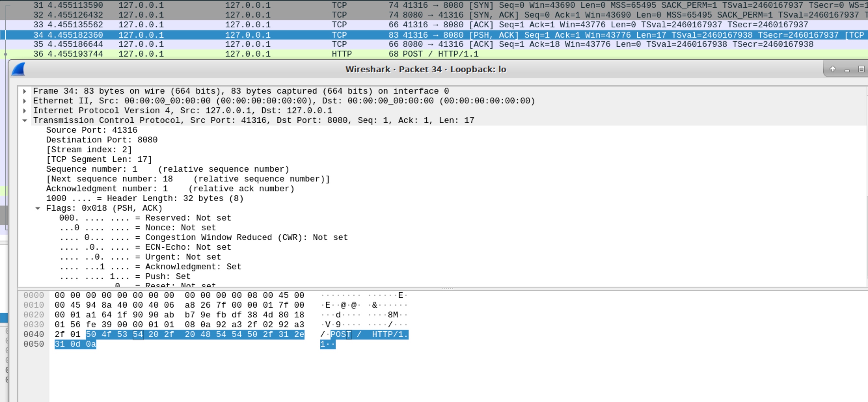
Task: Select the Push: Set flag line
Action: pyautogui.click(x=125, y=277)
